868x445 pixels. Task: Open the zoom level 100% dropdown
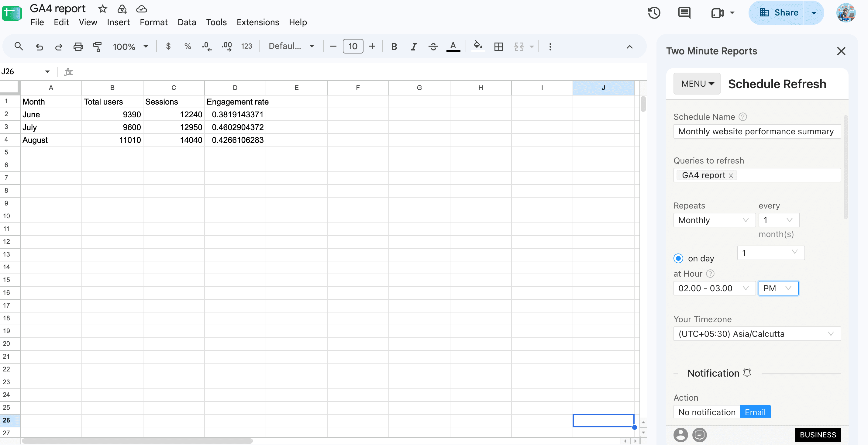click(130, 47)
